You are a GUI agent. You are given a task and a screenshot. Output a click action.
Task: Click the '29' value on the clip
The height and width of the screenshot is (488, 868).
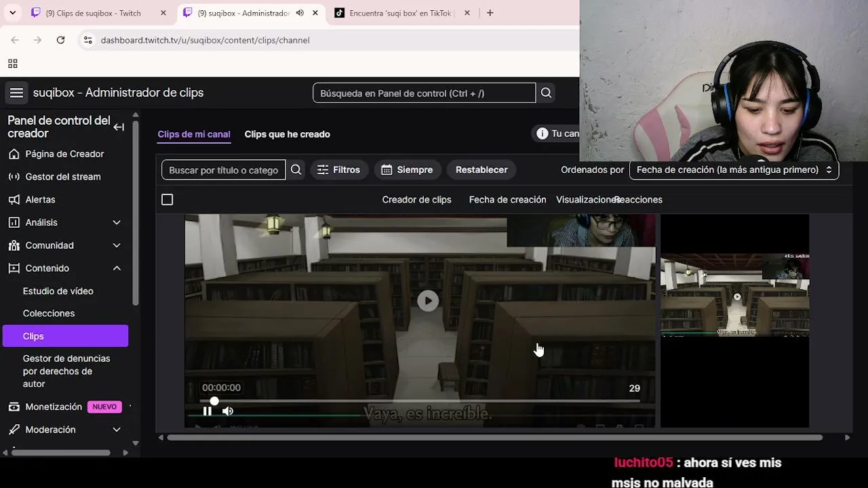pyautogui.click(x=634, y=388)
